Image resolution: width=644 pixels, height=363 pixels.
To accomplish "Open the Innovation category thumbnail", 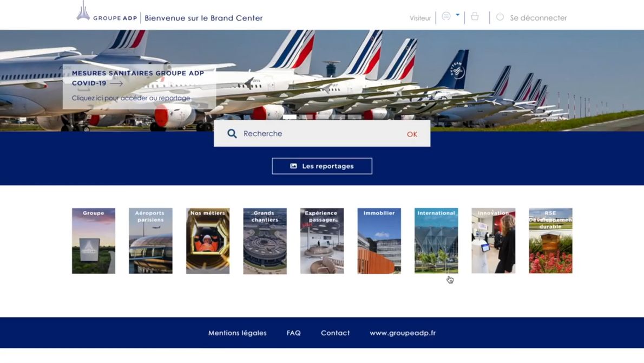I will point(493,241).
